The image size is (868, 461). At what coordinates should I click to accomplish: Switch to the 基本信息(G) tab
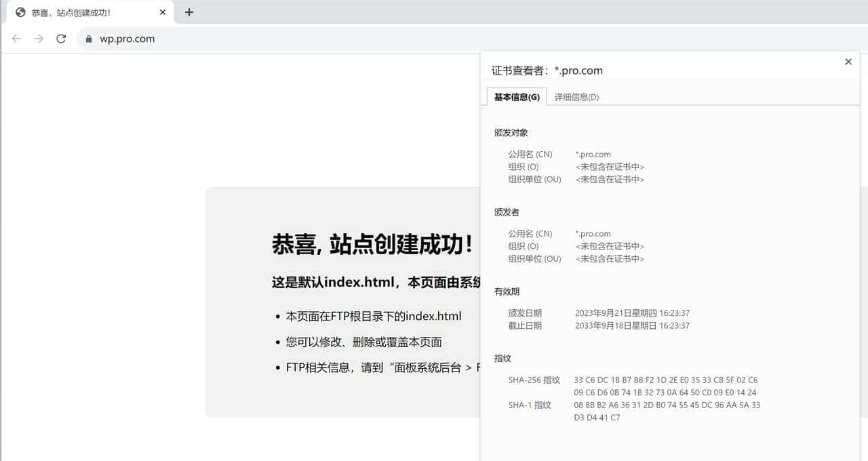[x=515, y=96]
